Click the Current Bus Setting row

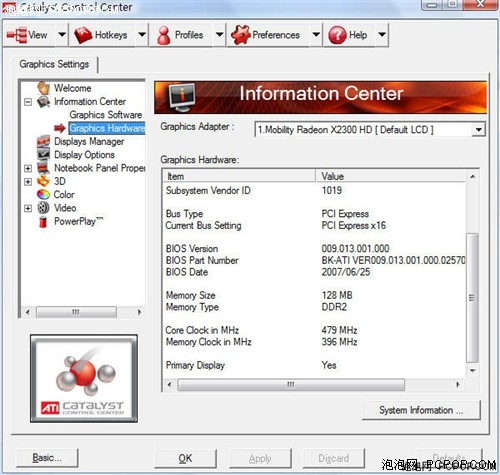[314, 225]
